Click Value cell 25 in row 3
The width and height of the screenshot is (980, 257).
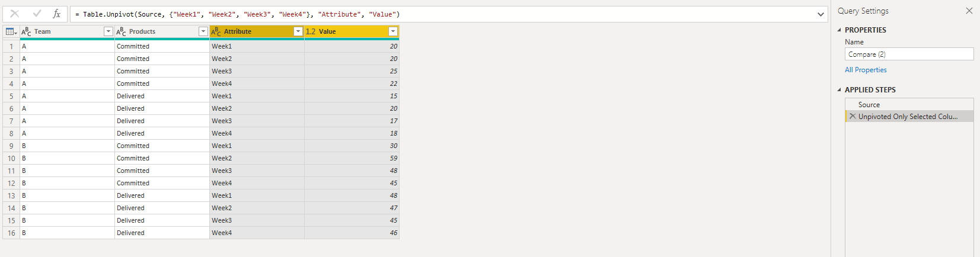[352, 71]
